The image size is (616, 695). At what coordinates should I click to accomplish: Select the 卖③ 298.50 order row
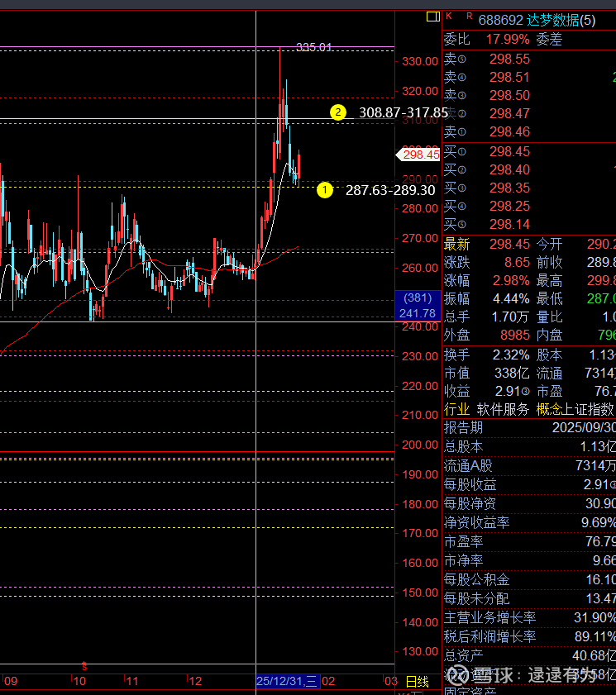529,95
